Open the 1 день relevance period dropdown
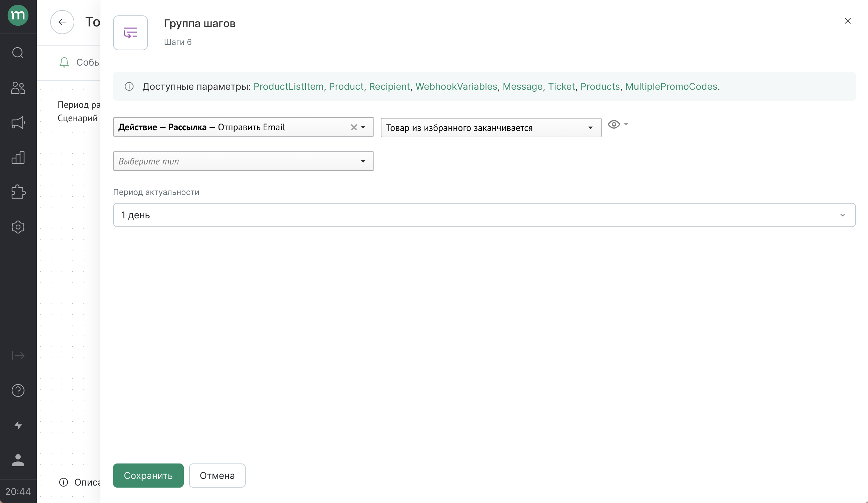Viewport: 868px width, 503px height. pos(484,215)
